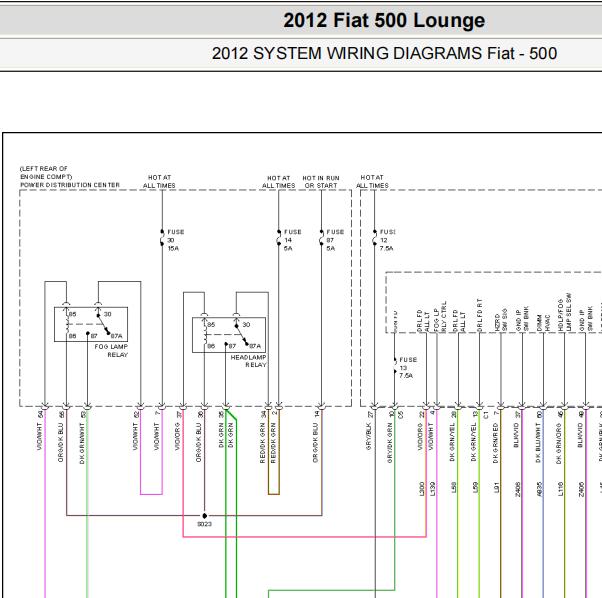Click the 'FUSE 30 15A' label
The width and height of the screenshot is (602, 598).
point(175,240)
